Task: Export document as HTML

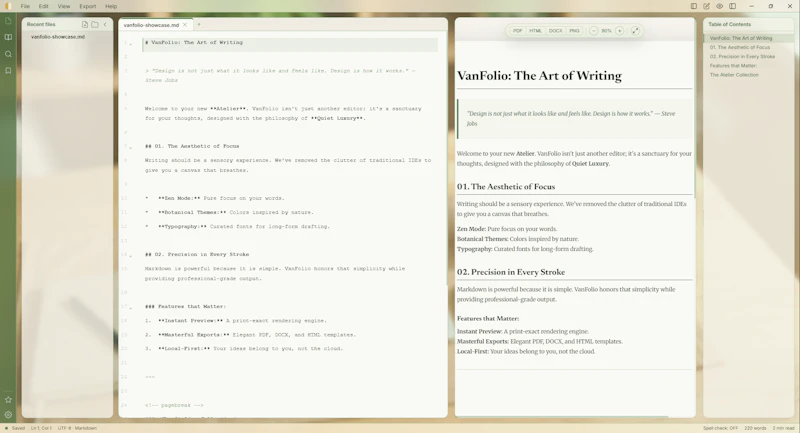Action: [535, 31]
